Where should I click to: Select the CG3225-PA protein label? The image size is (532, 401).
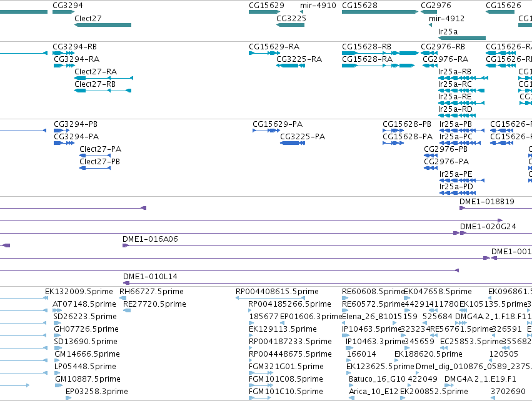303,137
